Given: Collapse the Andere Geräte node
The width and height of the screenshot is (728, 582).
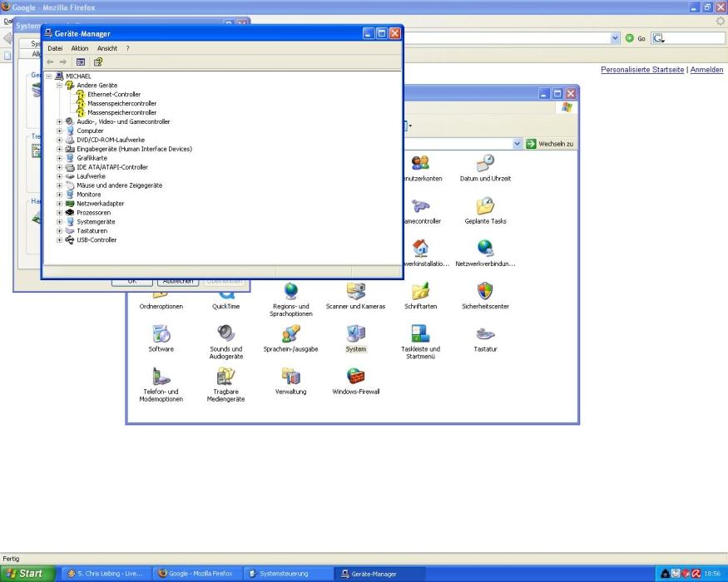Looking at the screenshot, I should tap(59, 86).
